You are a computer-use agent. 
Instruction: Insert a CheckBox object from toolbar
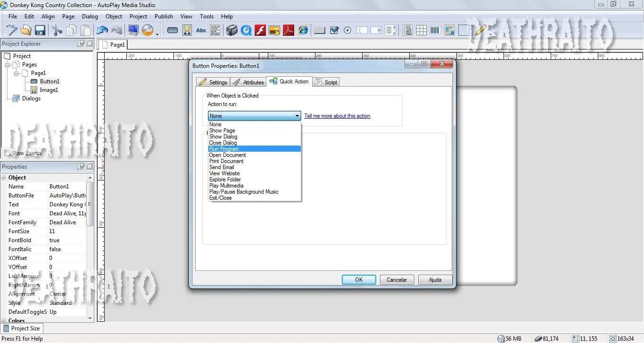[334, 31]
